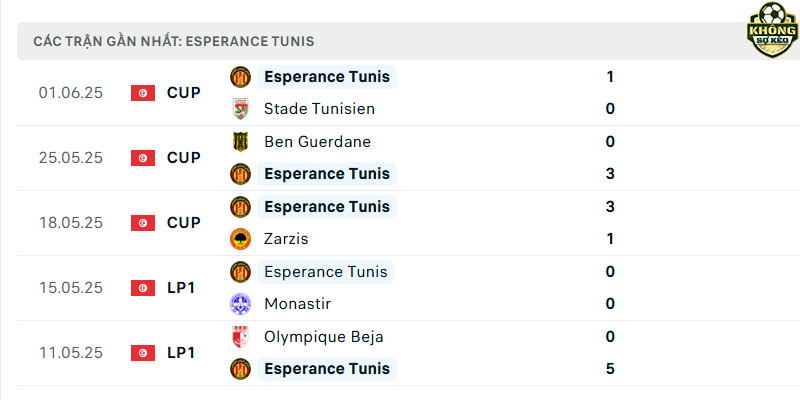Click the 'Các trận gần nhất: Esperance Tunis' header

(174, 41)
